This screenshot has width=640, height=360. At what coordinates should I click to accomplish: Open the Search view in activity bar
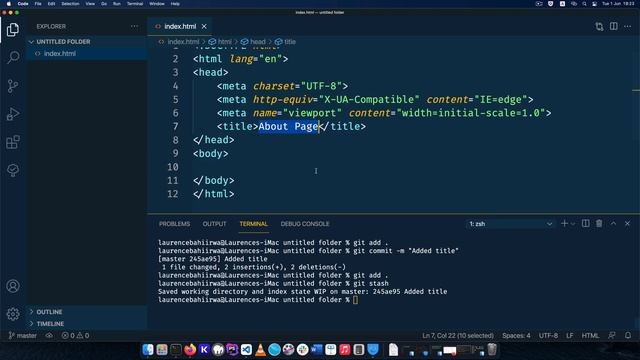[13, 57]
